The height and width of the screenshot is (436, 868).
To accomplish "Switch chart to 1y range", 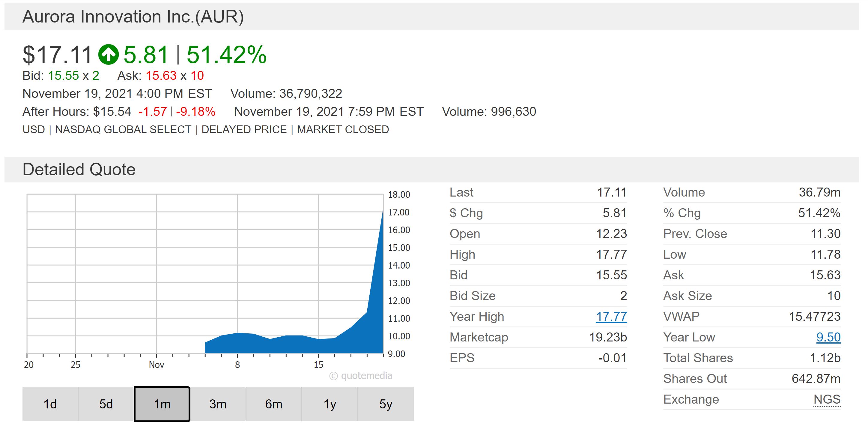I will point(330,404).
